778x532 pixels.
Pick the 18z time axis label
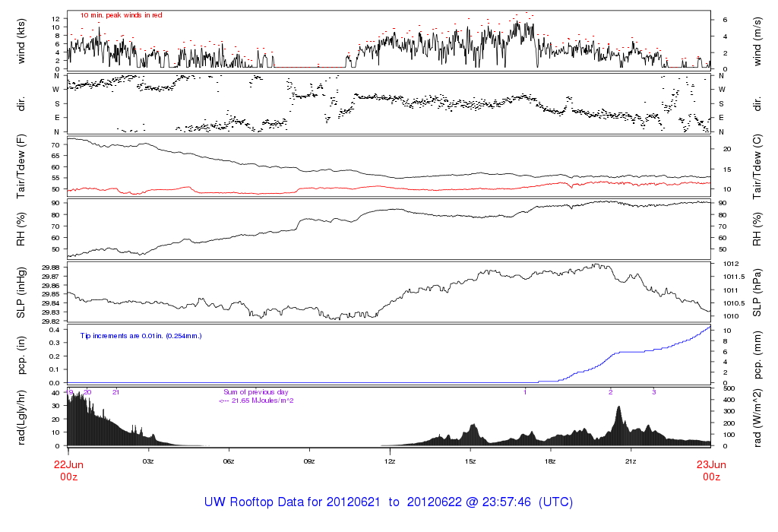(x=550, y=461)
